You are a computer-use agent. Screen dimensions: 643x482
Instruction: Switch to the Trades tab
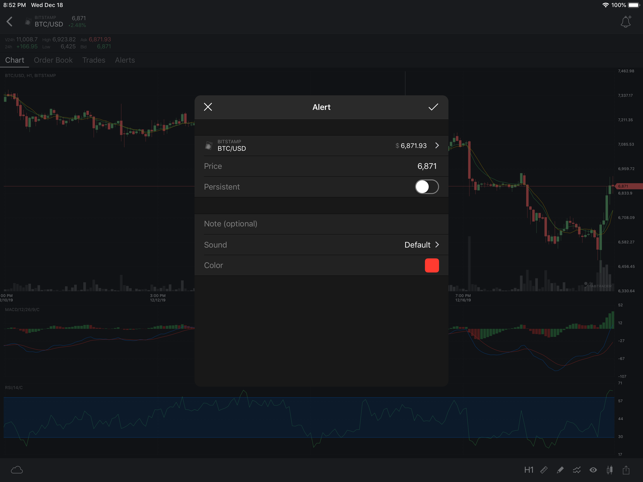click(x=94, y=60)
